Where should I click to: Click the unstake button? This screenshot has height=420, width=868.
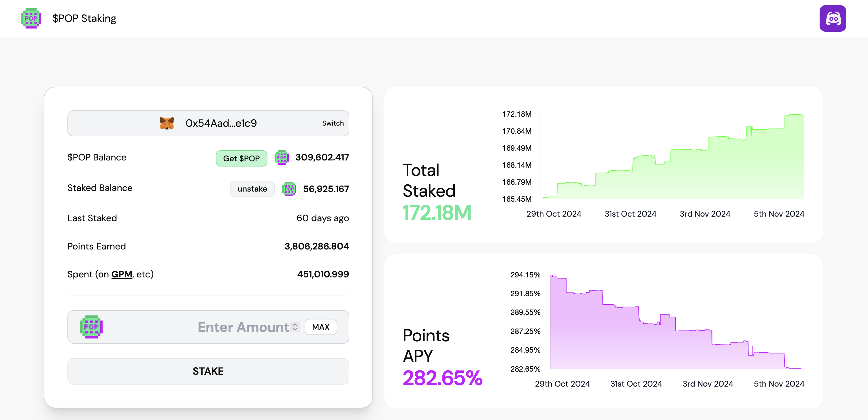252,189
